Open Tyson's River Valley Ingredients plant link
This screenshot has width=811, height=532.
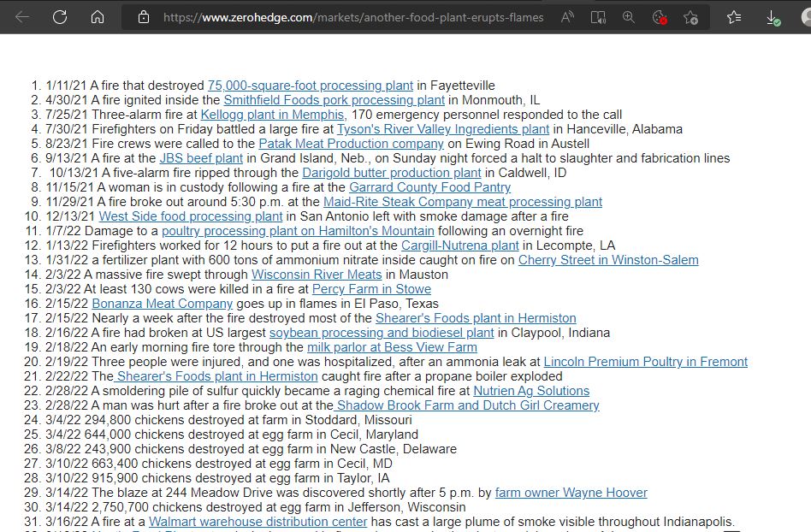[443, 129]
